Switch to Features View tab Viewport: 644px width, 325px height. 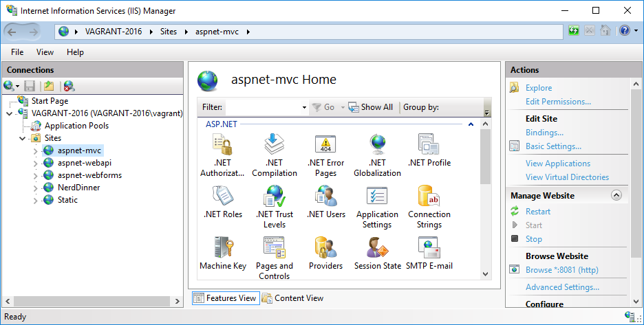coord(226,298)
